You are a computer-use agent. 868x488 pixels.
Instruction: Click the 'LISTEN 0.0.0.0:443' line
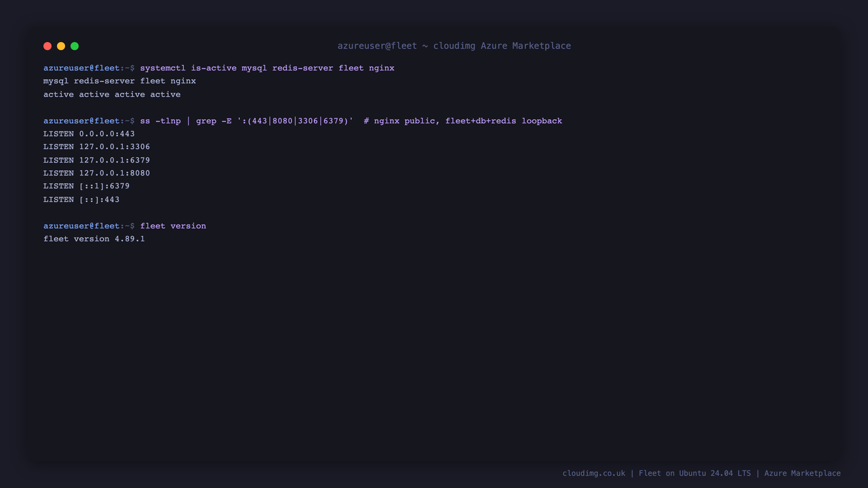click(x=89, y=134)
